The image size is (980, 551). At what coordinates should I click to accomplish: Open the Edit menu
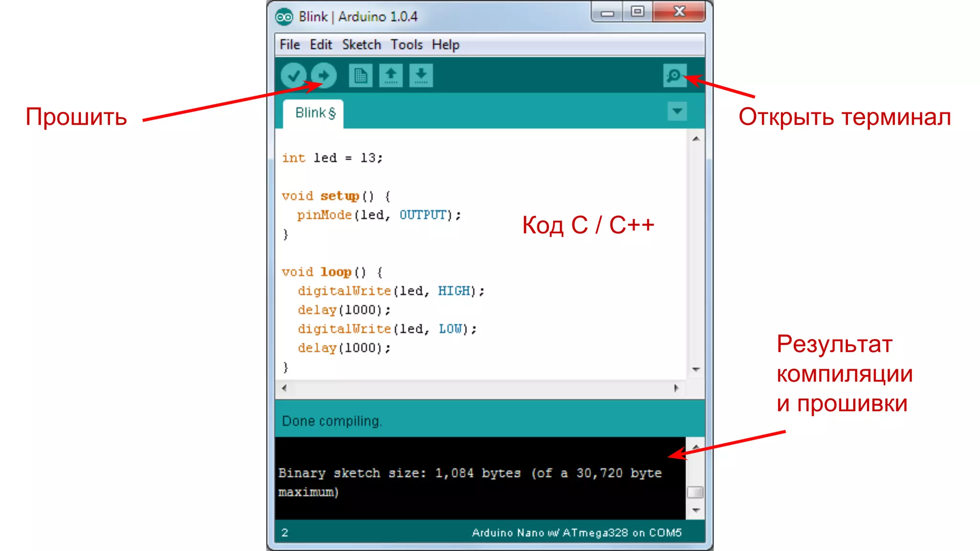(x=321, y=45)
